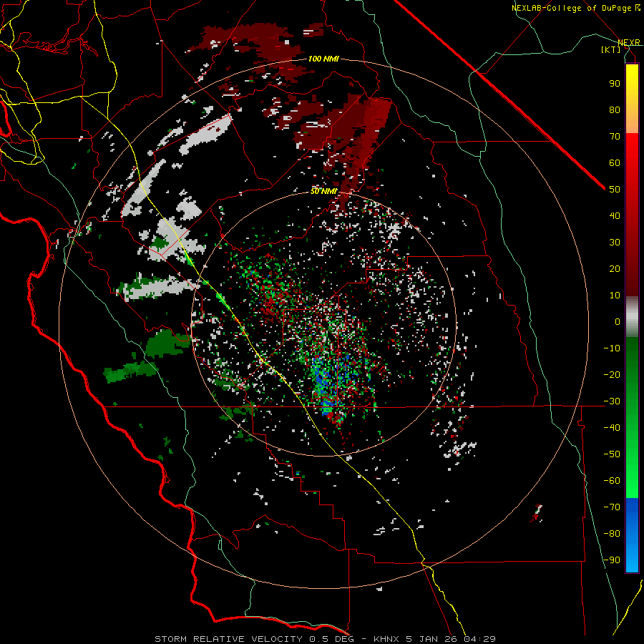Image resolution: width=644 pixels, height=644 pixels.
Task: Click the -80 value on velocity scale
Action: [x=612, y=534]
